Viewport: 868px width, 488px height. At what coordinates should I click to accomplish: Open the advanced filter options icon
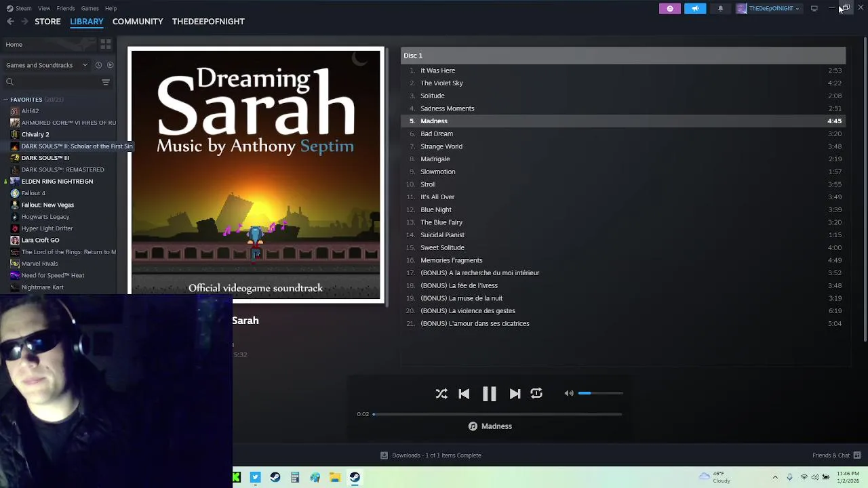[x=106, y=82]
